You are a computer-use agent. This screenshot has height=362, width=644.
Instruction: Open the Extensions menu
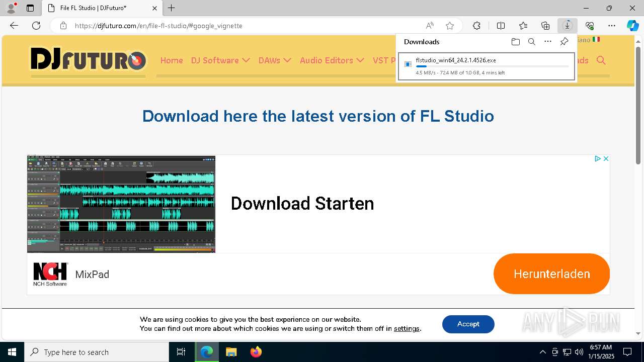(476, 26)
